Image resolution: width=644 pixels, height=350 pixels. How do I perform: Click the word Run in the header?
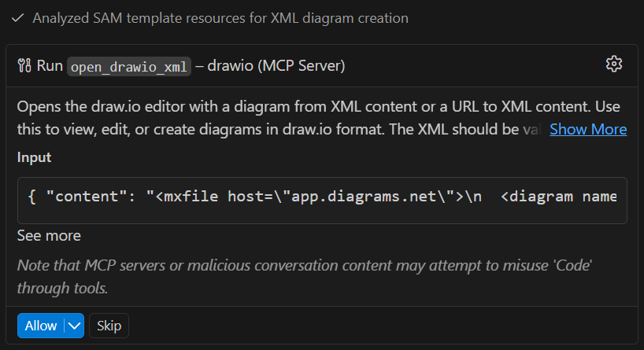click(x=50, y=66)
